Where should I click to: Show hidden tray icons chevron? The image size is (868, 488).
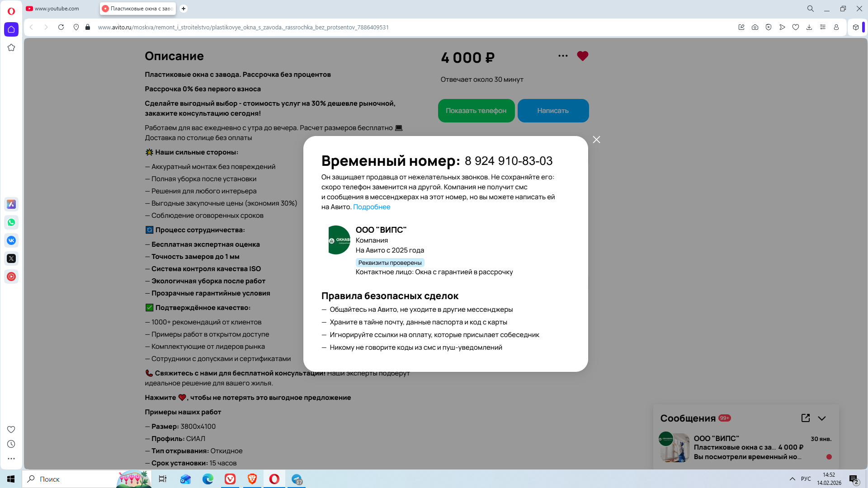(792, 479)
